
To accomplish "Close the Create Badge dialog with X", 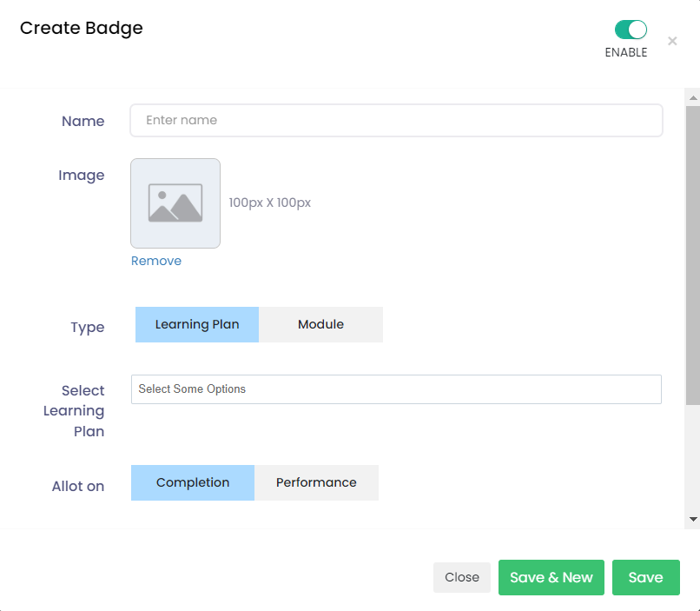I will [x=672, y=41].
